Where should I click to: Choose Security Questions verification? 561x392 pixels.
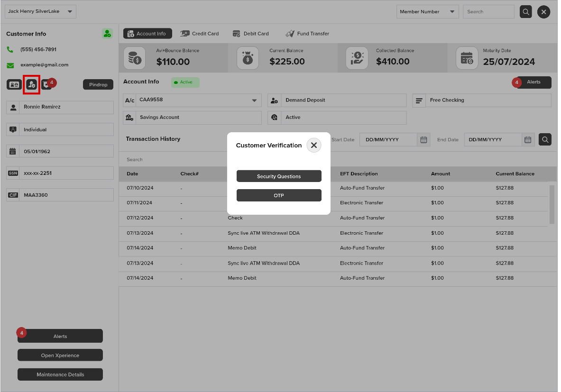[279, 176]
